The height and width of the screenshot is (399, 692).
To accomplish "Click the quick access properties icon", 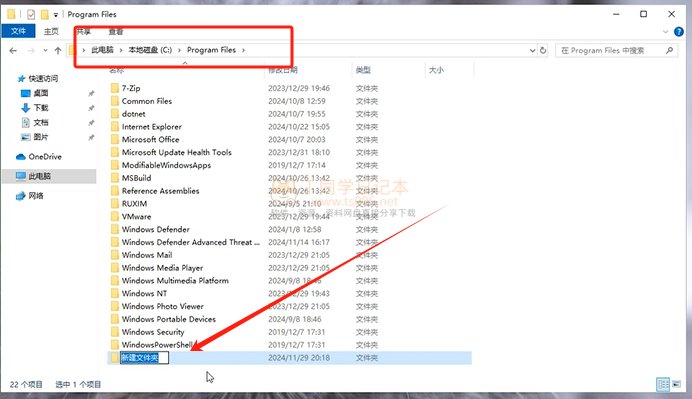I will pyautogui.click(x=31, y=15).
